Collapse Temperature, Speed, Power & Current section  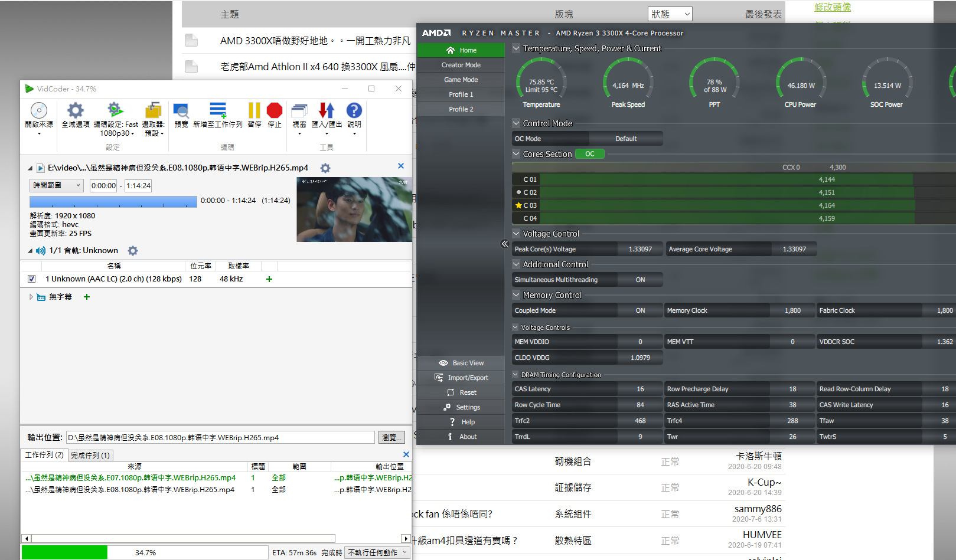516,48
